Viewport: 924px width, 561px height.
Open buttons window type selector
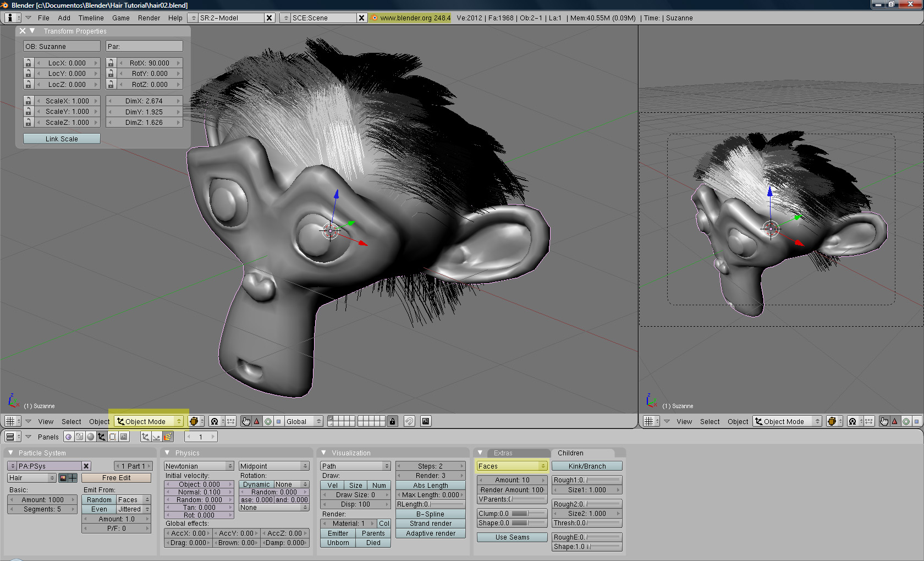[x=12, y=437]
